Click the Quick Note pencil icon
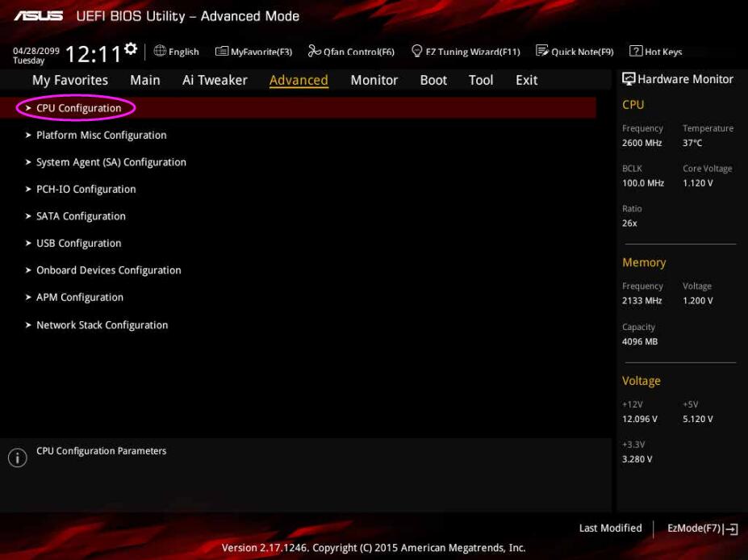Image resolution: width=748 pixels, height=560 pixels. pyautogui.click(x=542, y=51)
